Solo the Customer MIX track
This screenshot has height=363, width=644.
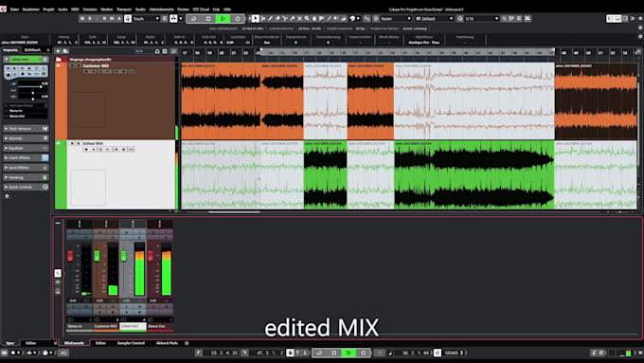coord(78,65)
